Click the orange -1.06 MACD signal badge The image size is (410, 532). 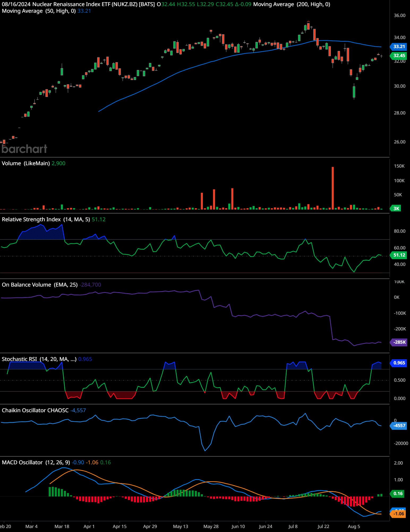[x=398, y=514]
